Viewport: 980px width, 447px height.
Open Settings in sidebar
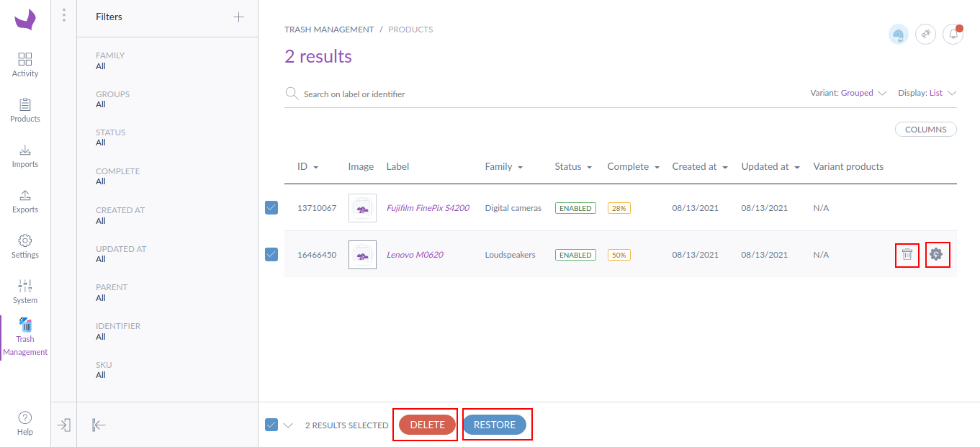[x=25, y=246]
